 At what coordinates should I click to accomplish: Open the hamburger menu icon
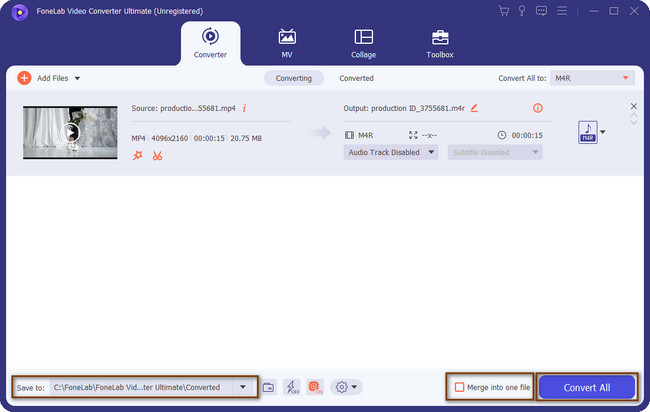562,11
